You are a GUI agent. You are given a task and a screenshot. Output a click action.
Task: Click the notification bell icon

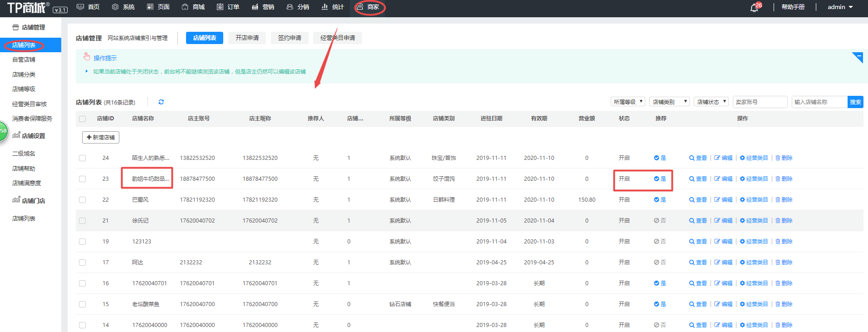click(754, 8)
